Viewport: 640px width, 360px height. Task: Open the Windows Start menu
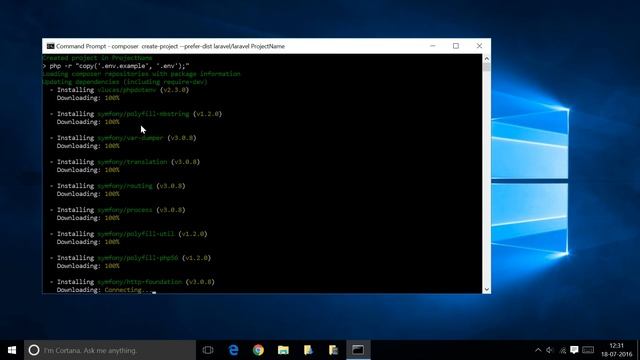pos(12,350)
